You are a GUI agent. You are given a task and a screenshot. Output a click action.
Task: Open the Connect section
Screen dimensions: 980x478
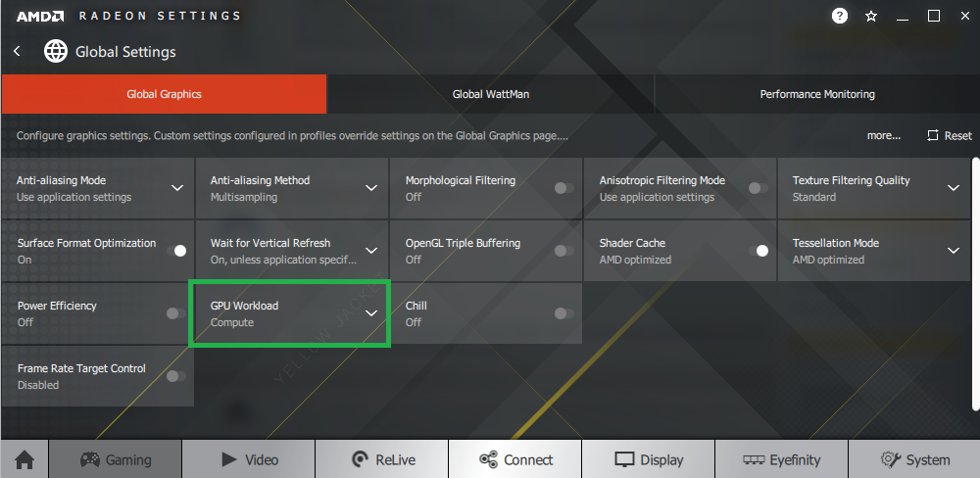[515, 460]
